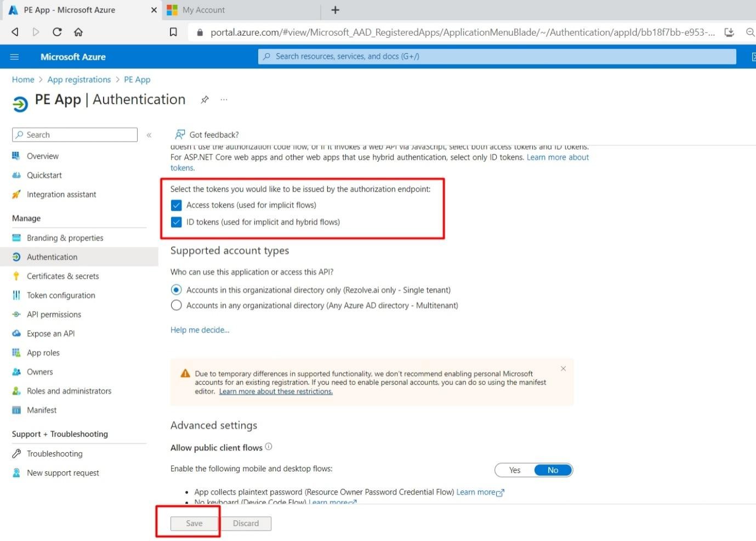Screen dimensions: 756x541
Task: Select Multitenant accounts radio button
Action: (176, 305)
